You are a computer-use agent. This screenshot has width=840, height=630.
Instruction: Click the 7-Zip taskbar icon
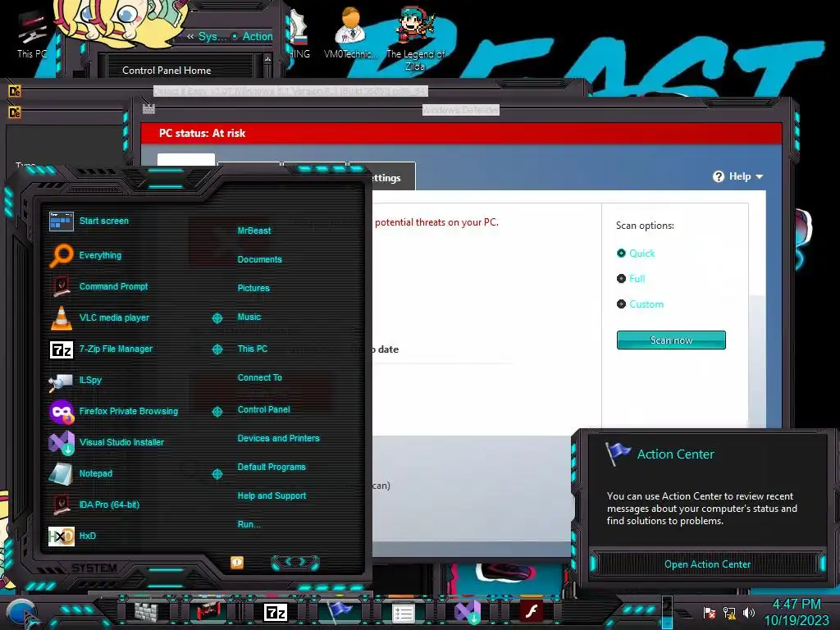point(276,612)
